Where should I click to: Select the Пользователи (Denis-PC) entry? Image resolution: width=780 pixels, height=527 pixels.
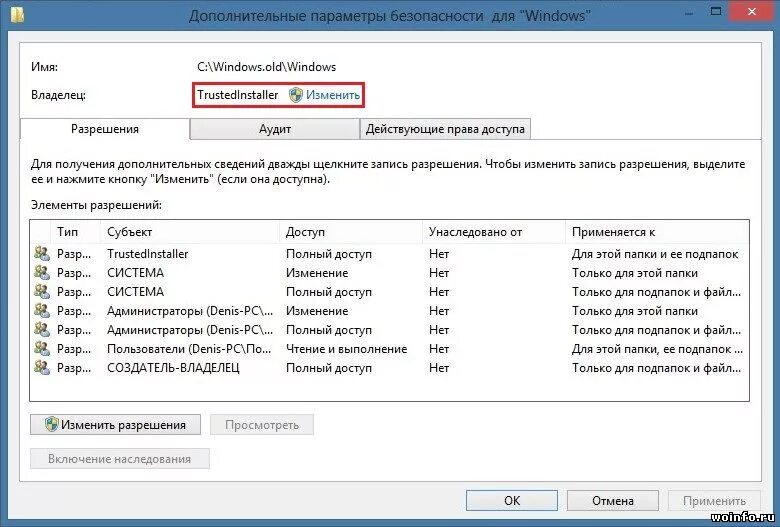pyautogui.click(x=389, y=348)
